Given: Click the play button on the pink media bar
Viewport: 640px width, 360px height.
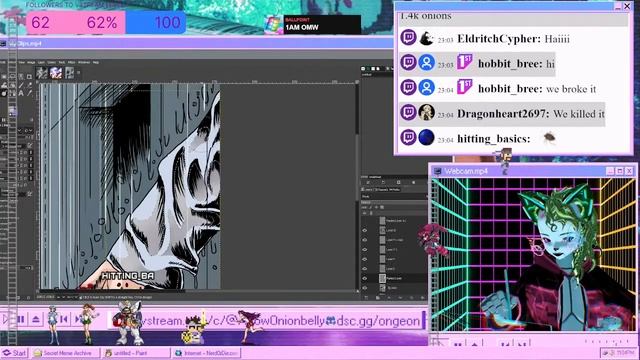Looking at the screenshot, I should [6, 319].
